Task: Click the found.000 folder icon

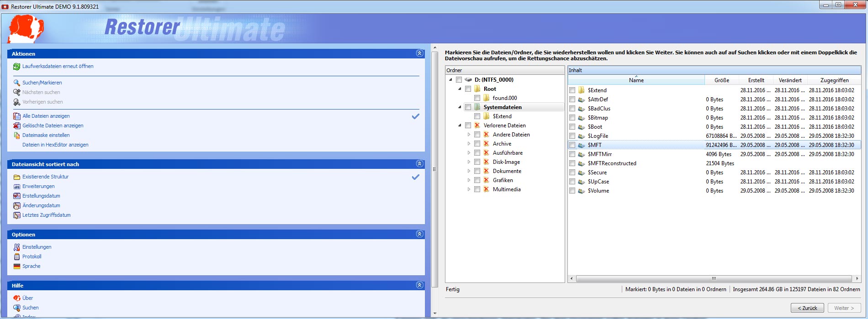Action: click(487, 98)
